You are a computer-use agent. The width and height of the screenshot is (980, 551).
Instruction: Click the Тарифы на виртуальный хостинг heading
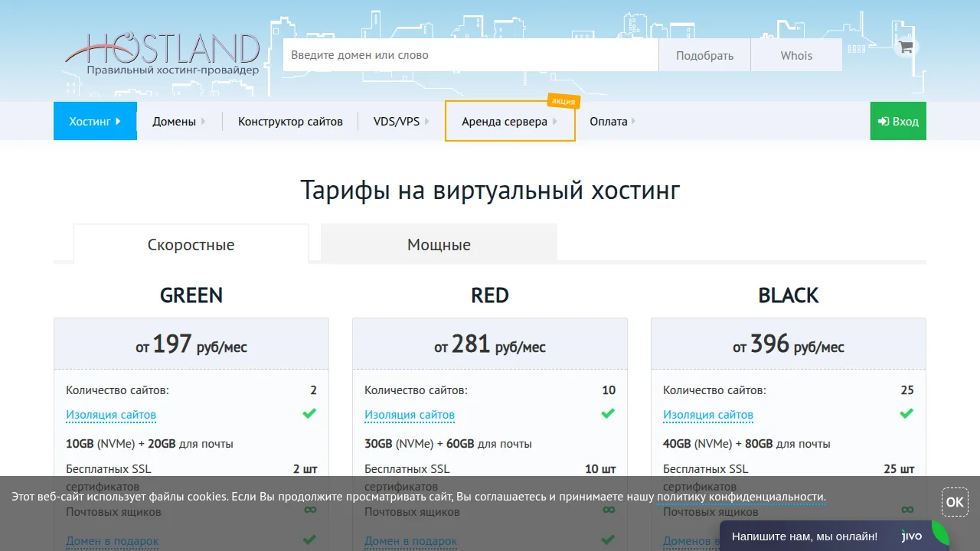click(490, 190)
